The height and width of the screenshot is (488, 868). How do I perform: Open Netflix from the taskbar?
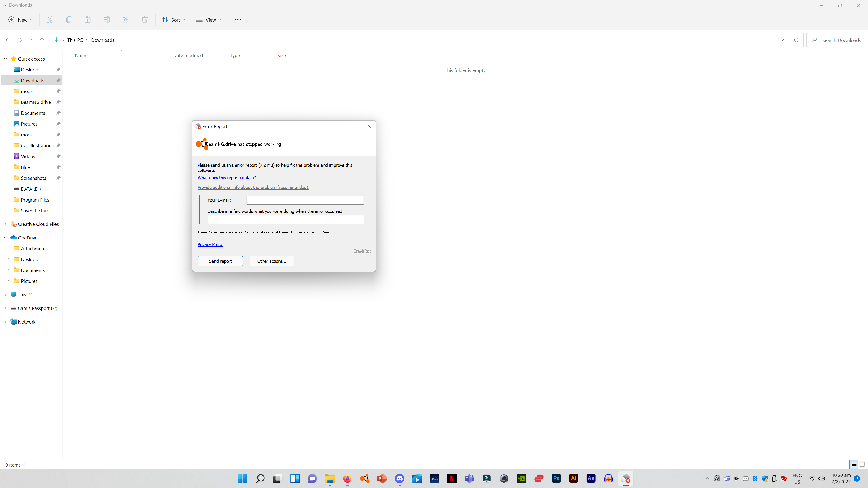click(452, 479)
